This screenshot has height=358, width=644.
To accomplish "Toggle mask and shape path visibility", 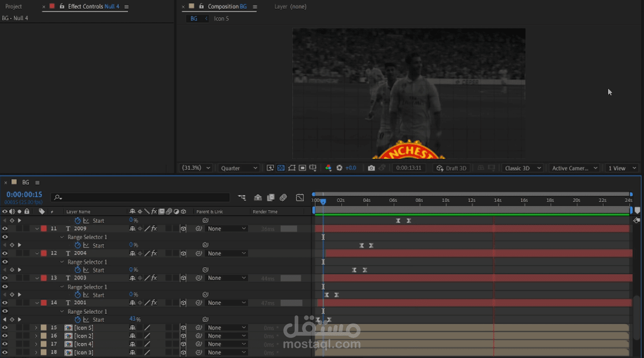I will point(292,168).
